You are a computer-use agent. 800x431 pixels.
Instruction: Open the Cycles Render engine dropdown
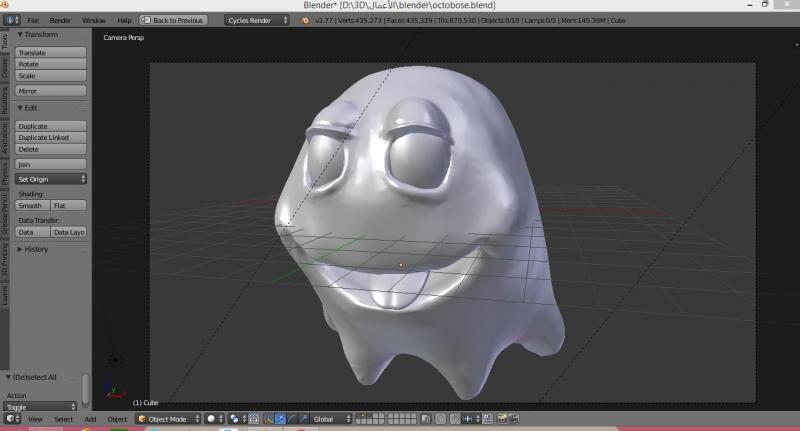256,20
